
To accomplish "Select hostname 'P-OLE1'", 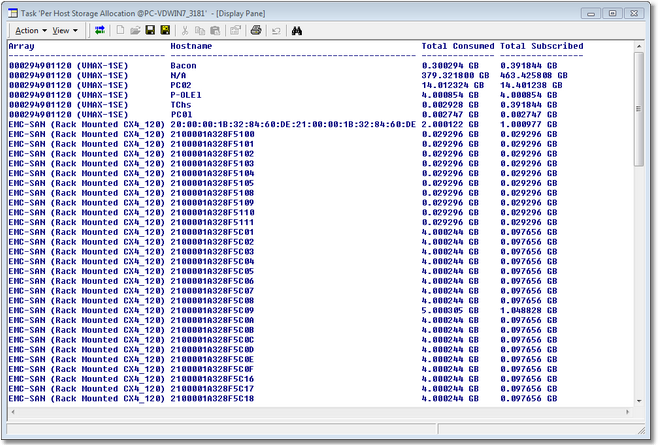I will coord(186,95).
